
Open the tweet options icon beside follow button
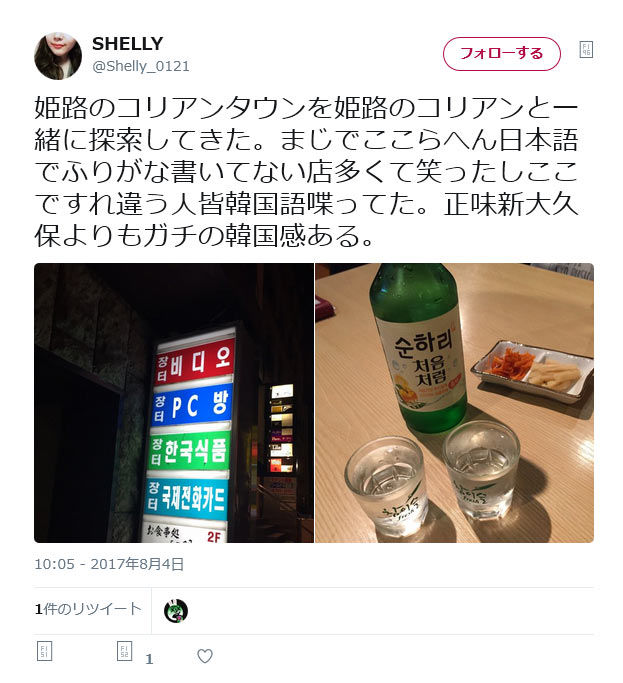pos(586,50)
